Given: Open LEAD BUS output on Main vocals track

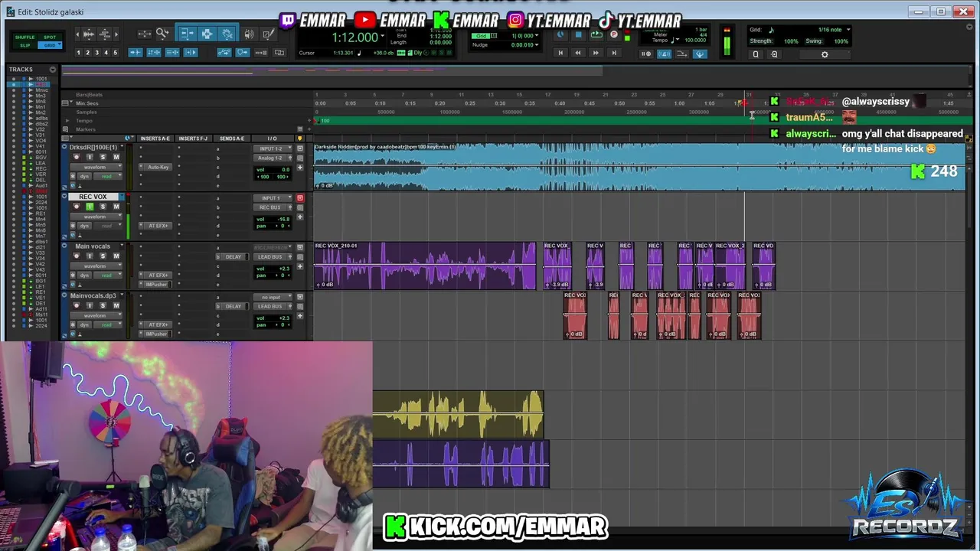Looking at the screenshot, I should (270, 256).
